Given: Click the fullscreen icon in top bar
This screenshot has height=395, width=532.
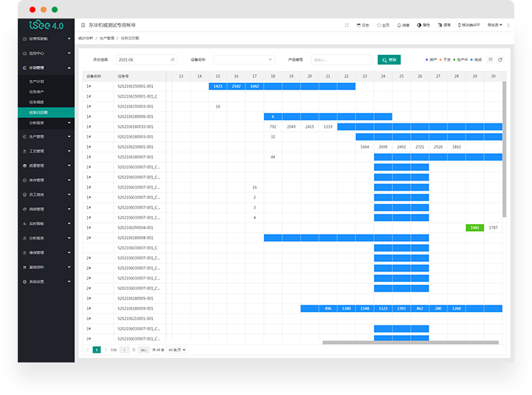Looking at the screenshot, I should click(x=347, y=25).
